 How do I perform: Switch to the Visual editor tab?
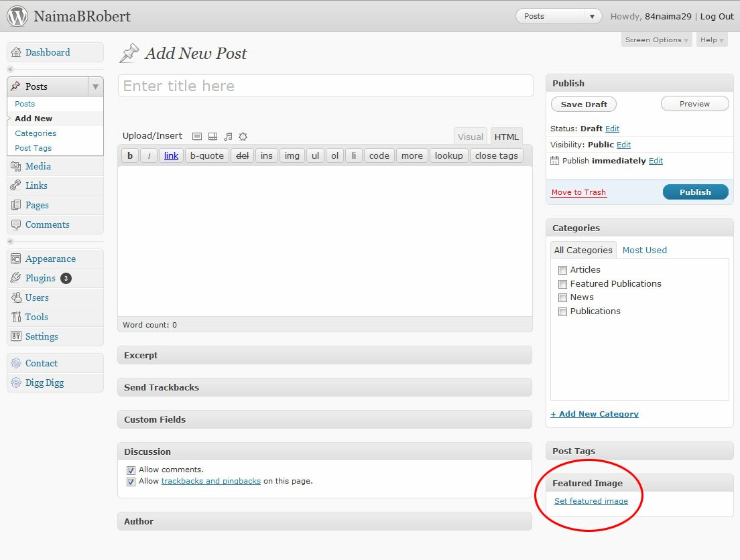pyautogui.click(x=471, y=137)
